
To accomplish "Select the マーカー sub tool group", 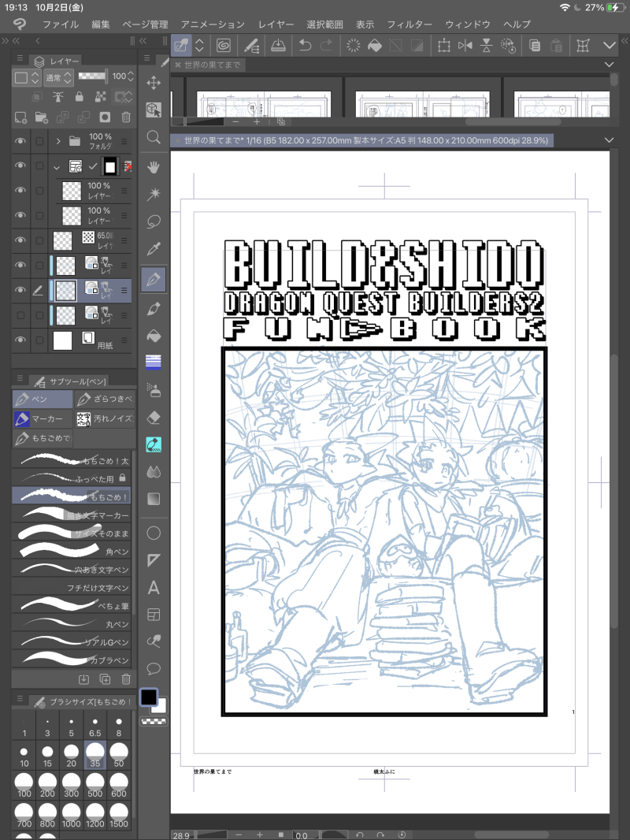I will 43,418.
